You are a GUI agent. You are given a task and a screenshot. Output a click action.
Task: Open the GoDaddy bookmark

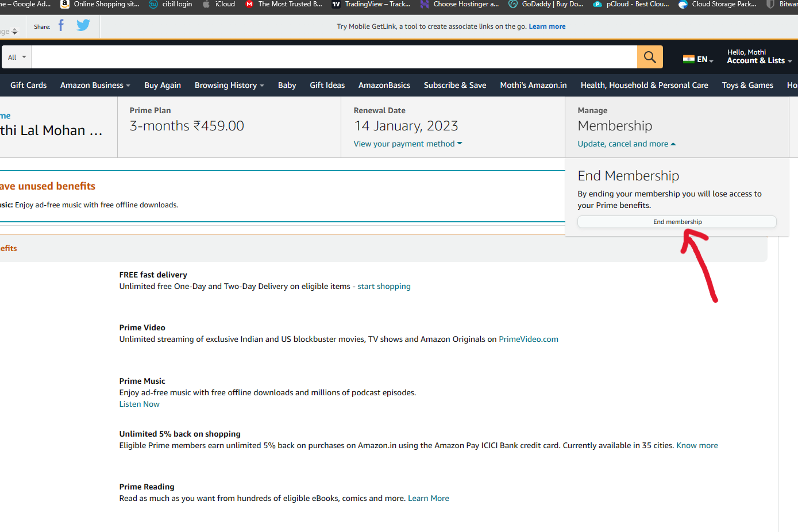tap(546, 4)
